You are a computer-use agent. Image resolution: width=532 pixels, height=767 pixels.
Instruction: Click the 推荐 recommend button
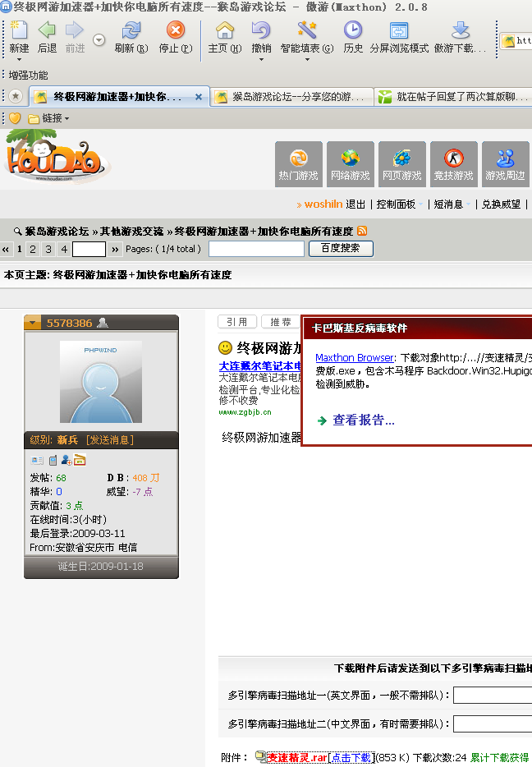[281, 321]
